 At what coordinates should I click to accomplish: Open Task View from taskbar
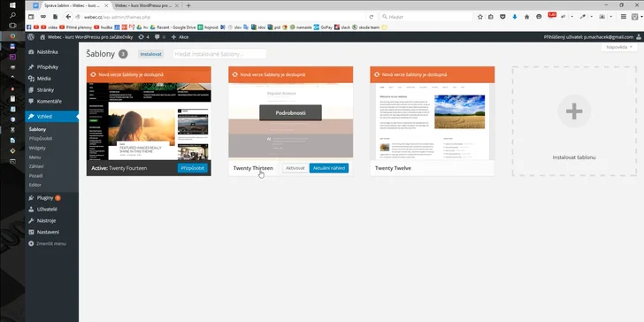point(12,26)
